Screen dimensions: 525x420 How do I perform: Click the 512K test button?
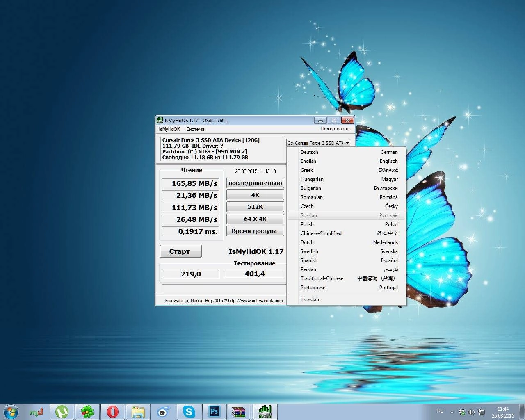(255, 207)
